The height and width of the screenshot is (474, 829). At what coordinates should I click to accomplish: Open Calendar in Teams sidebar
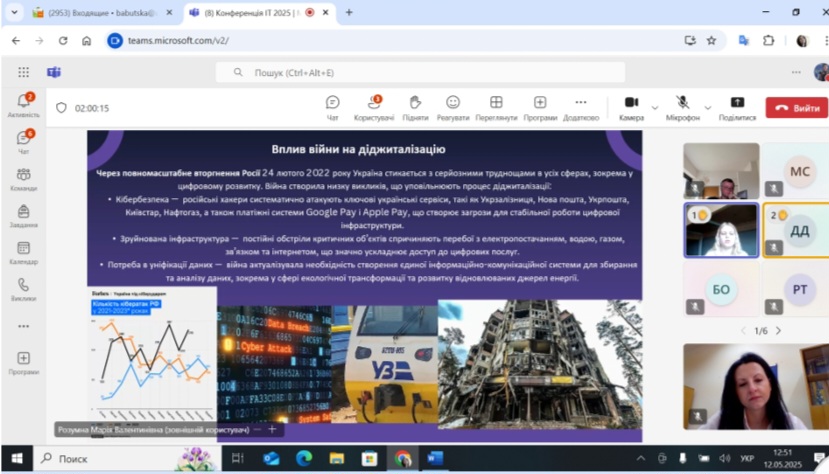coord(23,251)
